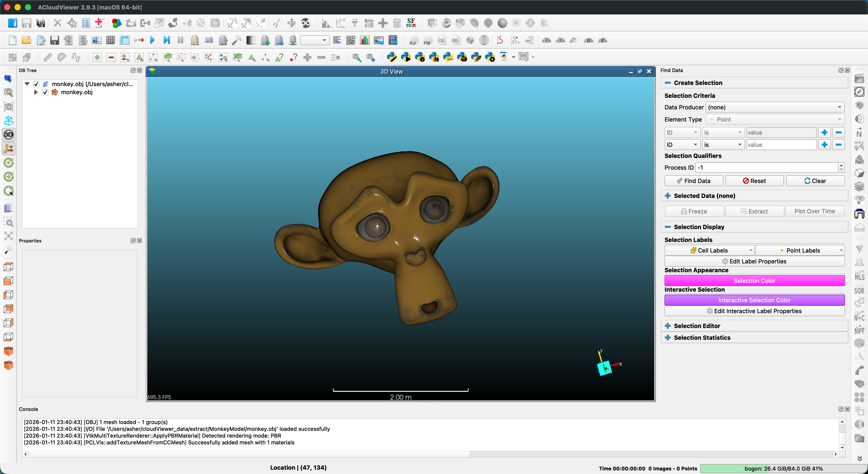Viewport: 868px width, 474px height.
Task: Open the Data Producer dropdown
Action: pos(775,107)
